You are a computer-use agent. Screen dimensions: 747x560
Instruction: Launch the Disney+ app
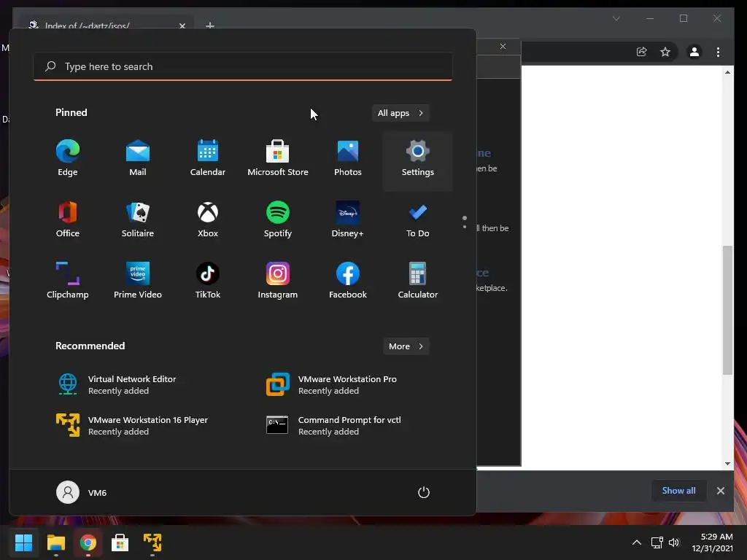348,220
